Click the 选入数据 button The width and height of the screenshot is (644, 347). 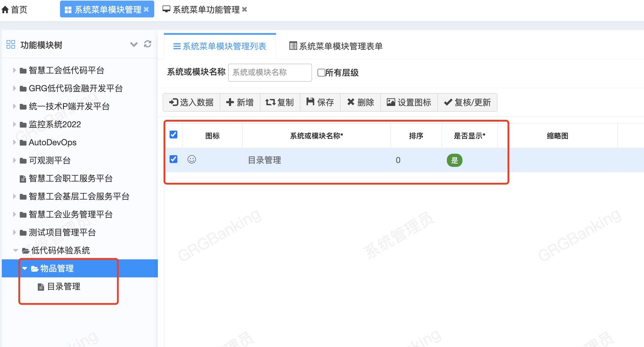pyautogui.click(x=191, y=102)
